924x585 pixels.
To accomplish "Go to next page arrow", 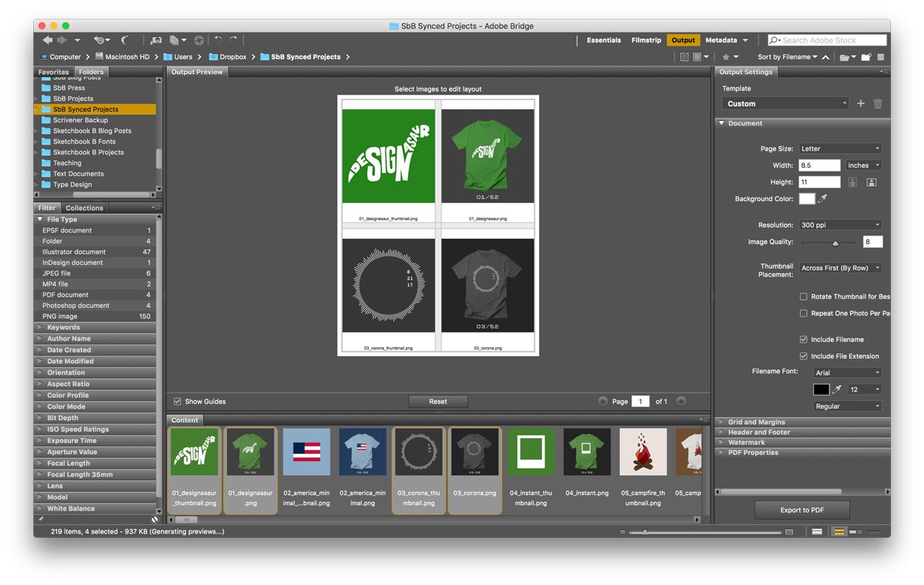I will click(x=681, y=401).
